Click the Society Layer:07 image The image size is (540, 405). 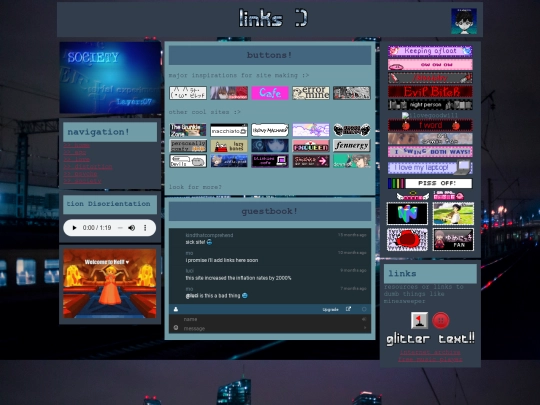coord(111,78)
